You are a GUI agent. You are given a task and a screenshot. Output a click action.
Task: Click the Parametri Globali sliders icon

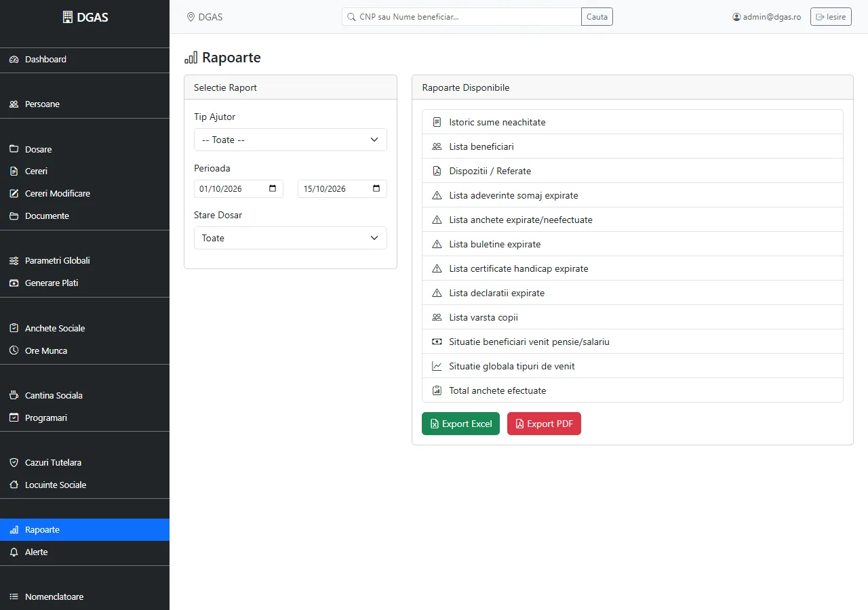click(x=14, y=261)
